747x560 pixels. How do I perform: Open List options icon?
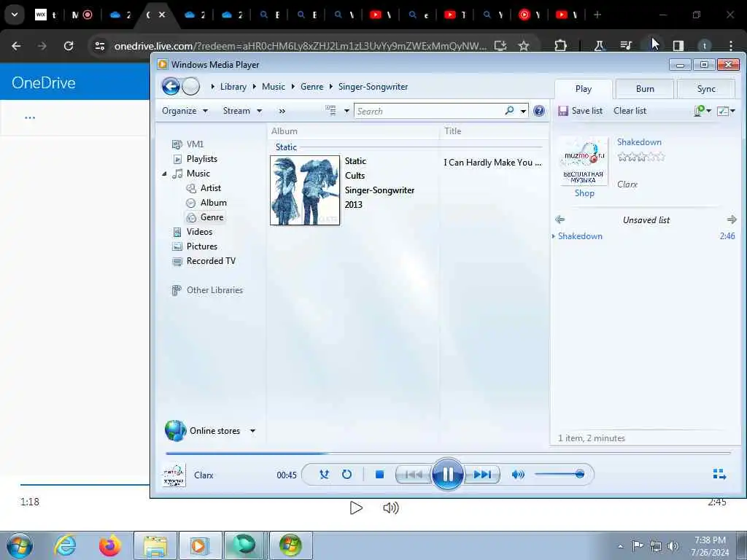click(723, 111)
